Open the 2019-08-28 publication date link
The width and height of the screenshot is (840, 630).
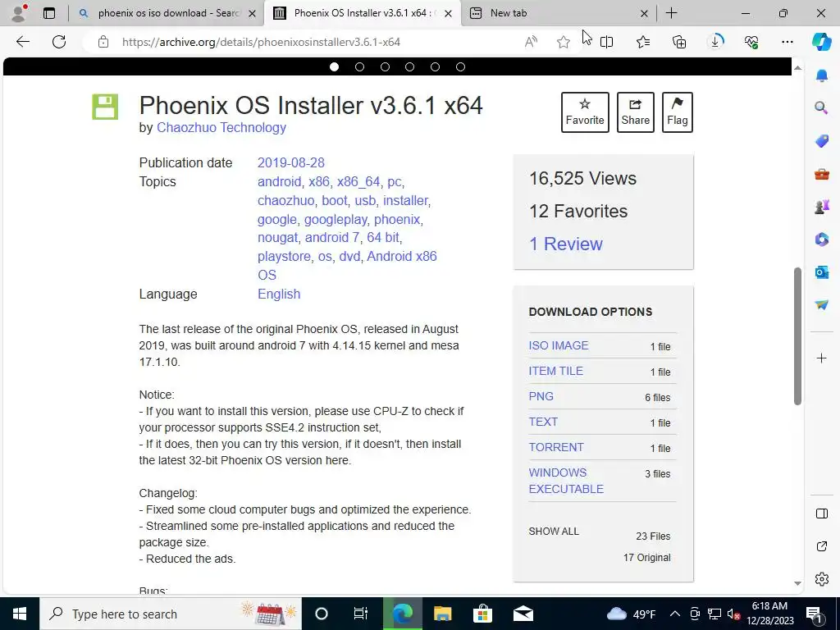click(x=291, y=163)
